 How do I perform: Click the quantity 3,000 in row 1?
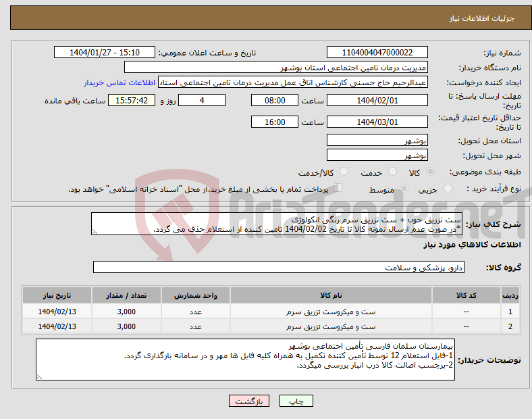point(126,312)
